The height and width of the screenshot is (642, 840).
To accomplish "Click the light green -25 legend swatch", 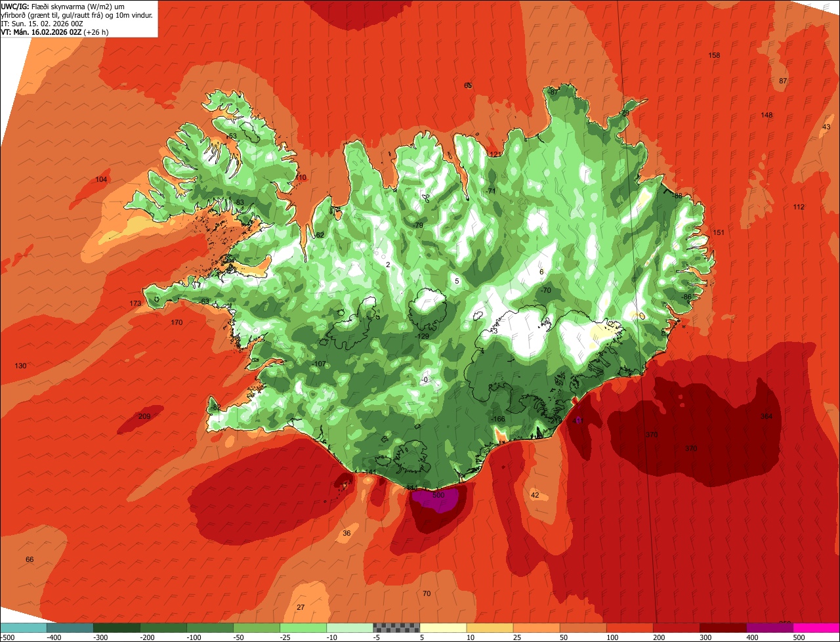I will (x=303, y=627).
